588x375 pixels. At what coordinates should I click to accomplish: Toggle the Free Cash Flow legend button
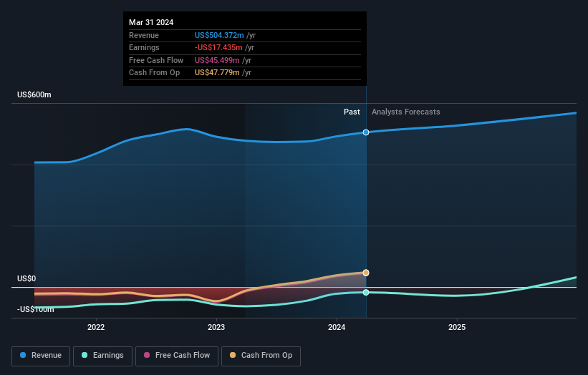click(x=177, y=356)
